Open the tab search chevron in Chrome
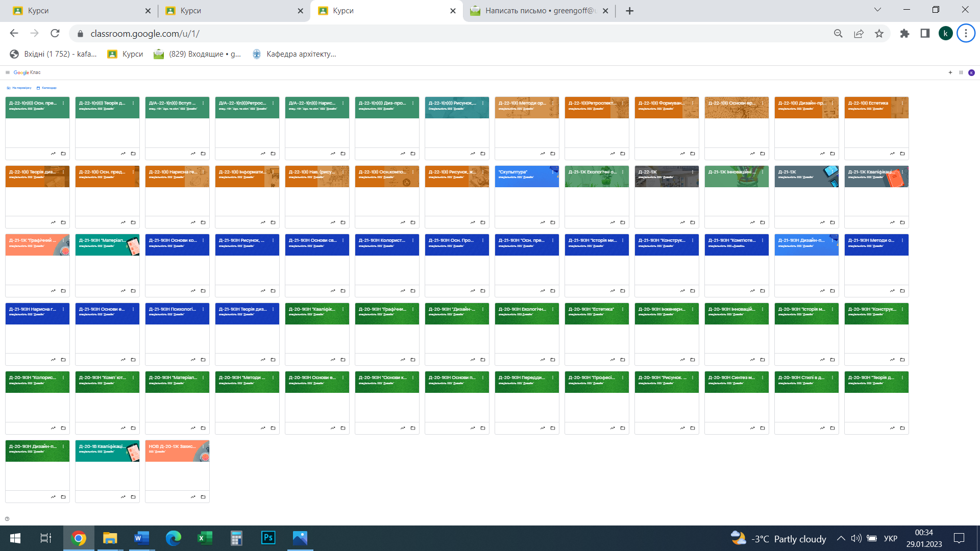The image size is (980, 551). tap(877, 10)
